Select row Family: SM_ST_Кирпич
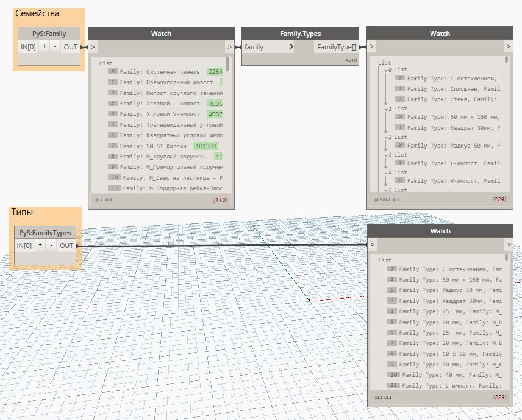The height and width of the screenshot is (420, 522). tap(163, 146)
